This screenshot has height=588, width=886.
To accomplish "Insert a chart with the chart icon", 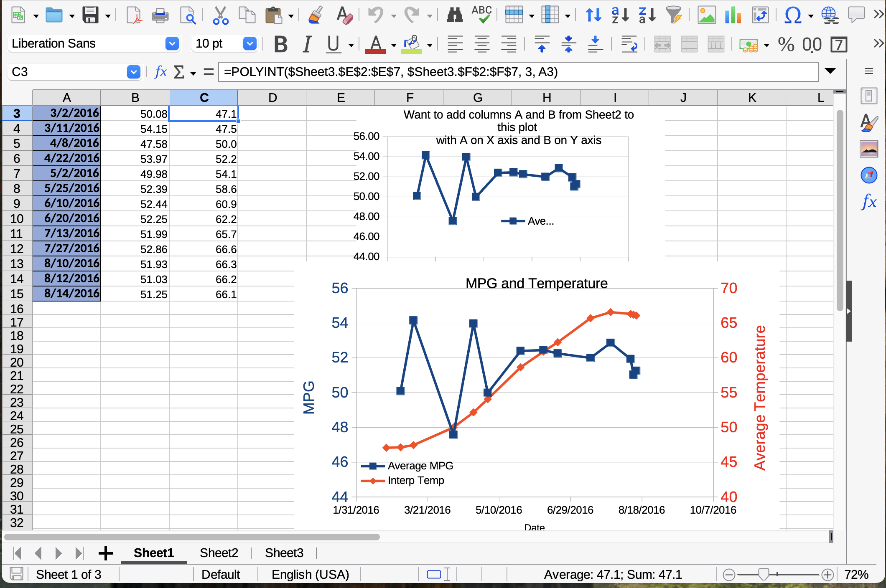I will pos(733,16).
